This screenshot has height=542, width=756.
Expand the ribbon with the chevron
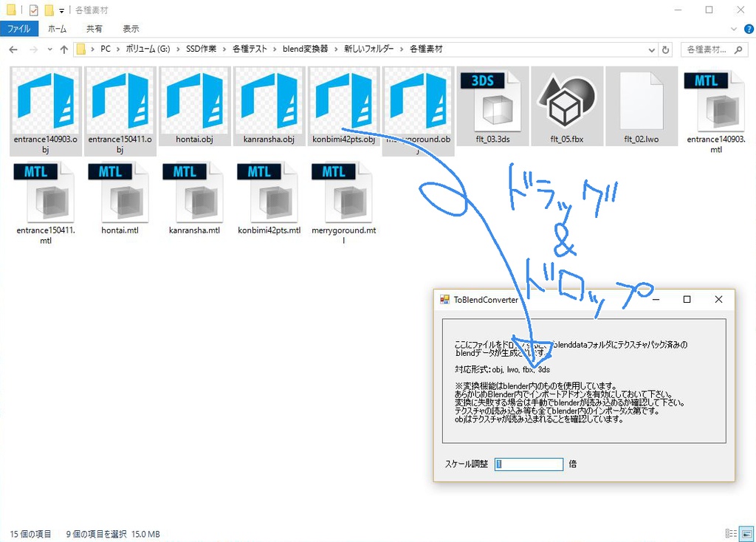point(733,28)
